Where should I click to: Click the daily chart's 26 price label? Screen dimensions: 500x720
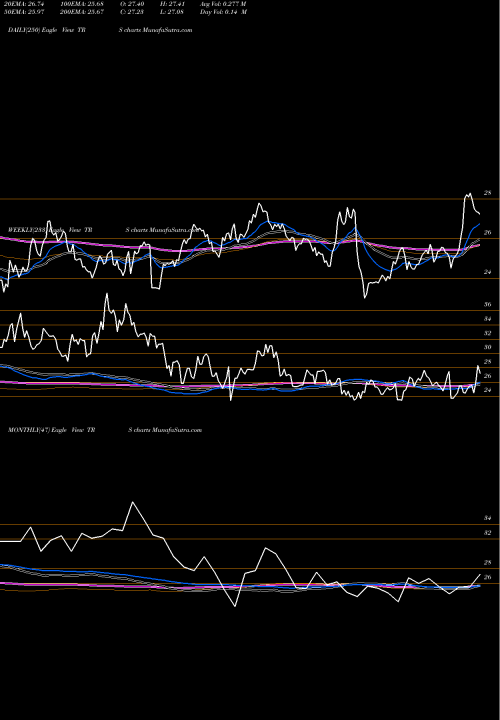[488, 233]
